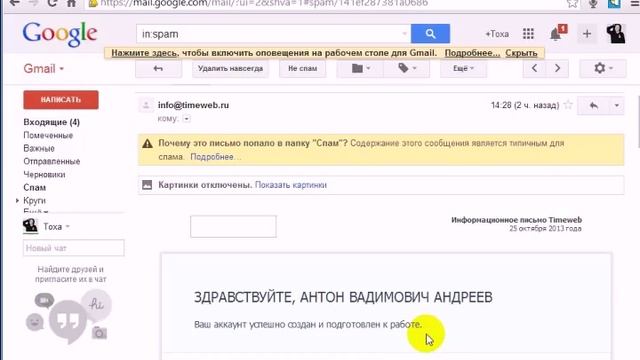
Task: Click the spam warning triangle icon
Action: [147, 143]
